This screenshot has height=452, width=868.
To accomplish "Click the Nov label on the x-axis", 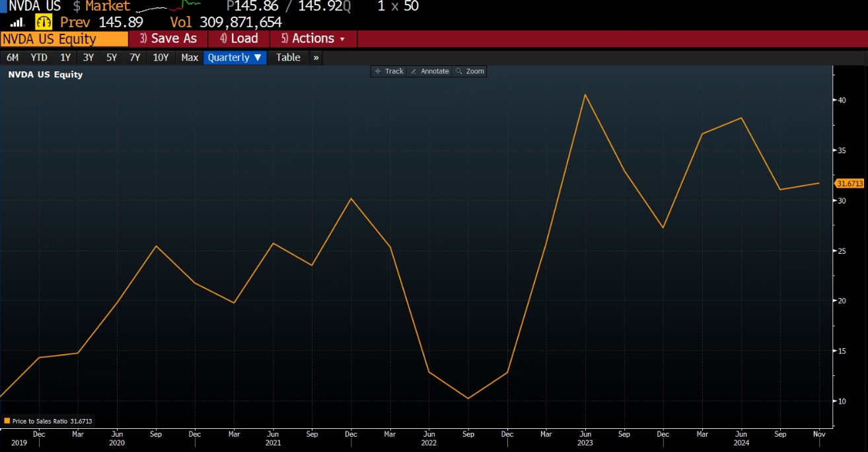I will (x=819, y=434).
